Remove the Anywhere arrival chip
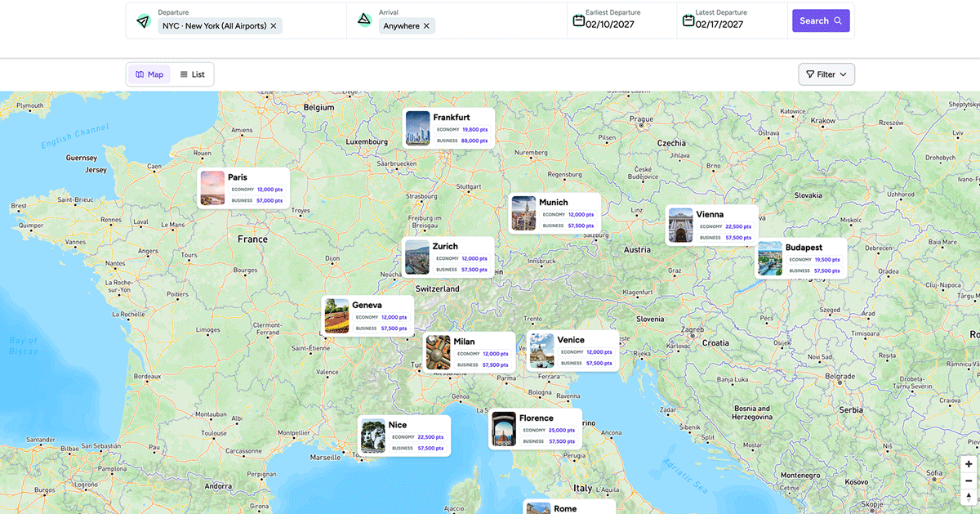The image size is (980, 514). 426,26
